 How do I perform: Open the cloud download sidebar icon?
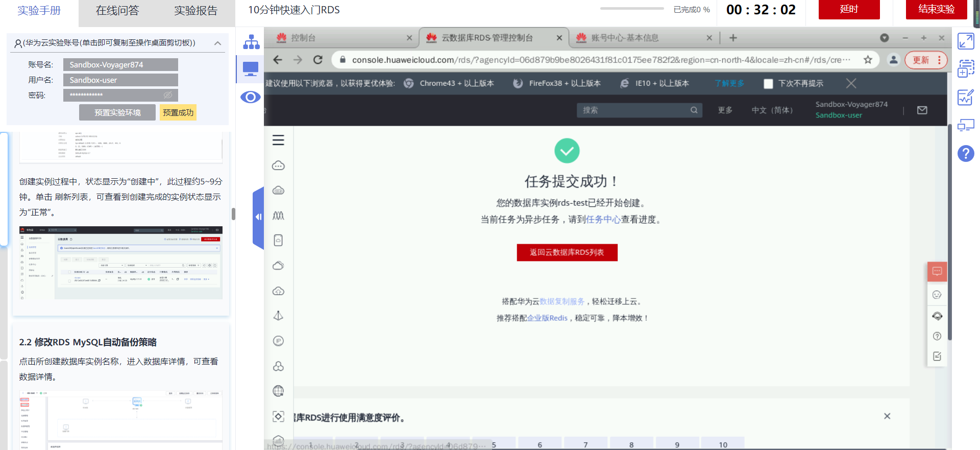(278, 291)
